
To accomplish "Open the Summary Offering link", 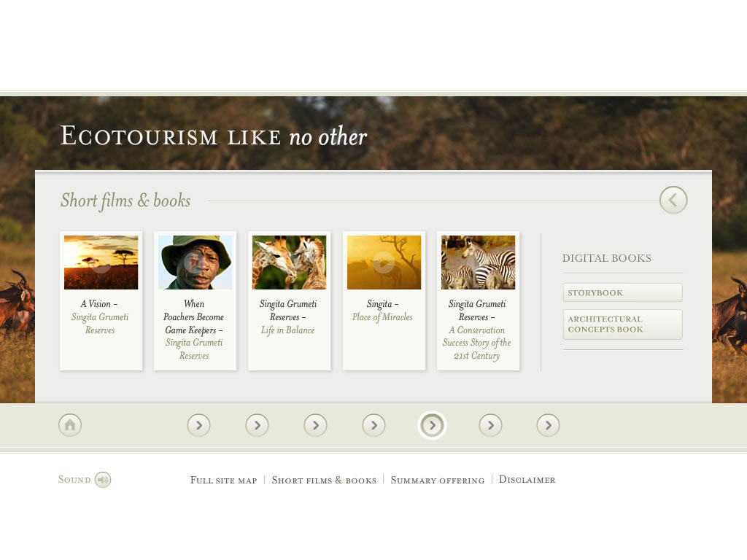I will [x=438, y=480].
